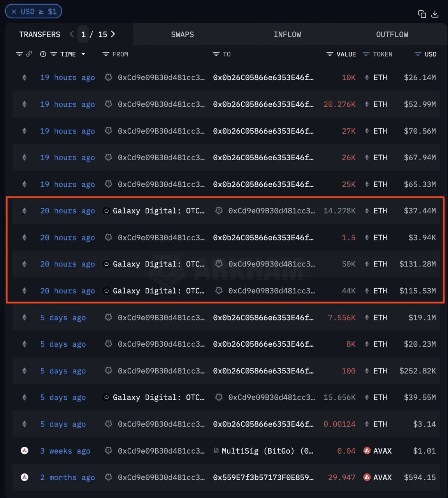Viewport: 448px width, 498px height.
Task: Open the FROM column filter
Action: [105, 54]
